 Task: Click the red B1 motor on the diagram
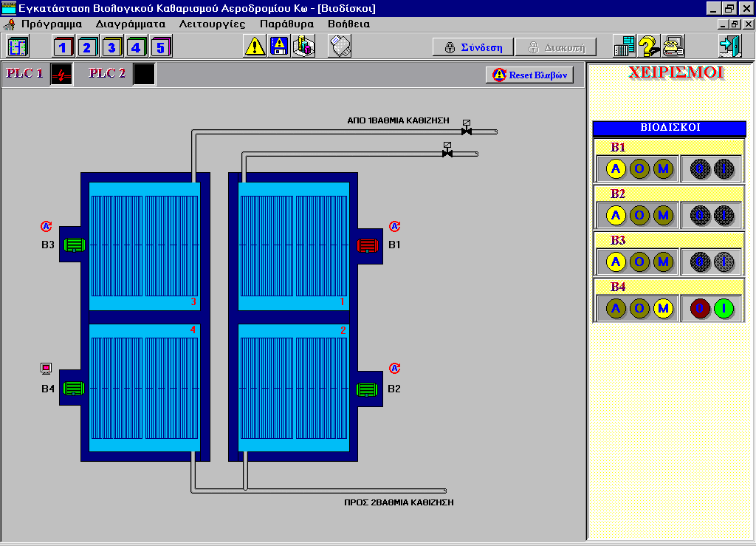click(367, 245)
